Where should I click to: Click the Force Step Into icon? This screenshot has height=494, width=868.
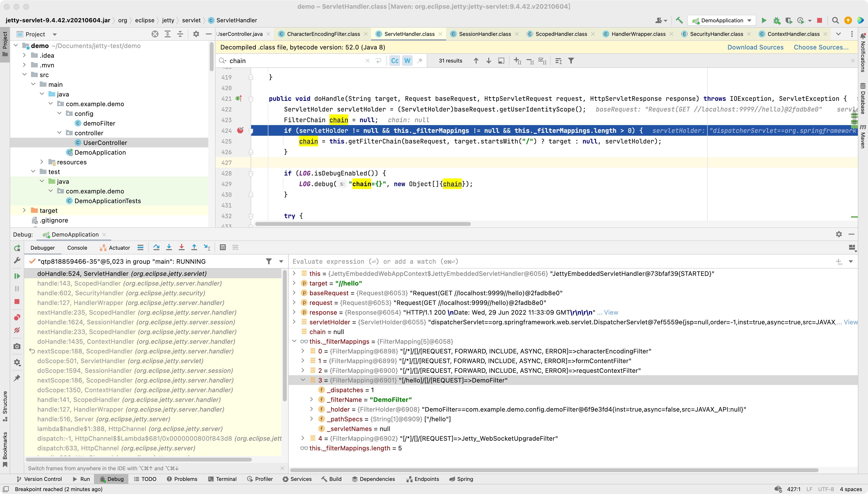pyautogui.click(x=182, y=247)
